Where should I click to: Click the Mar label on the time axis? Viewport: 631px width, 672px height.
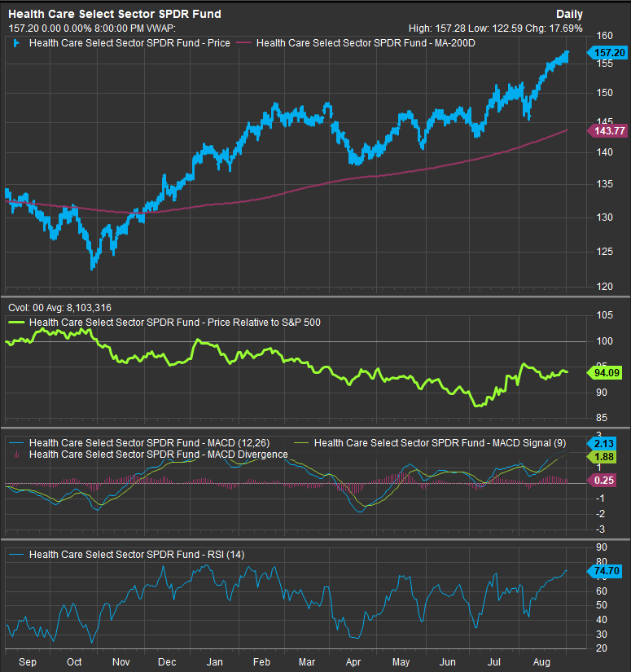point(307,662)
